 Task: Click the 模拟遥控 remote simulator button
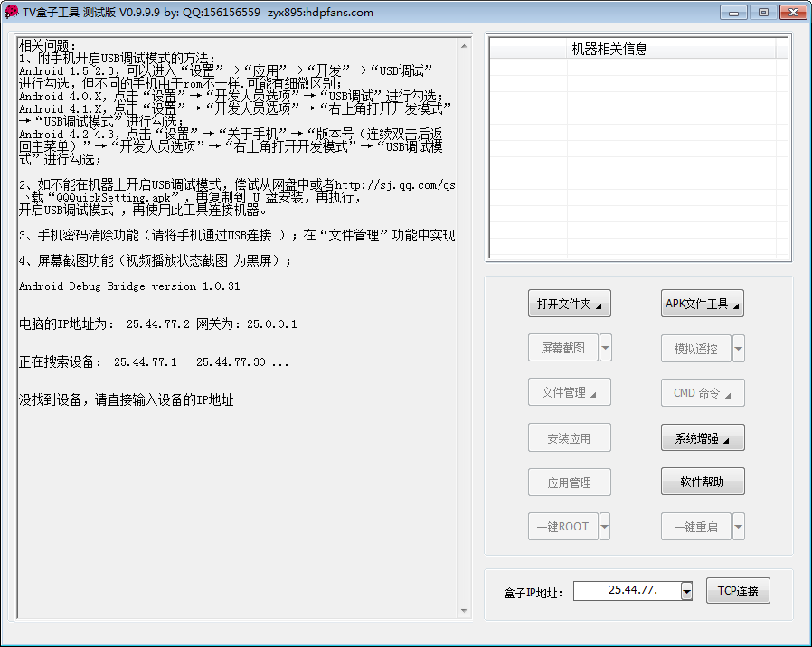[696, 348]
